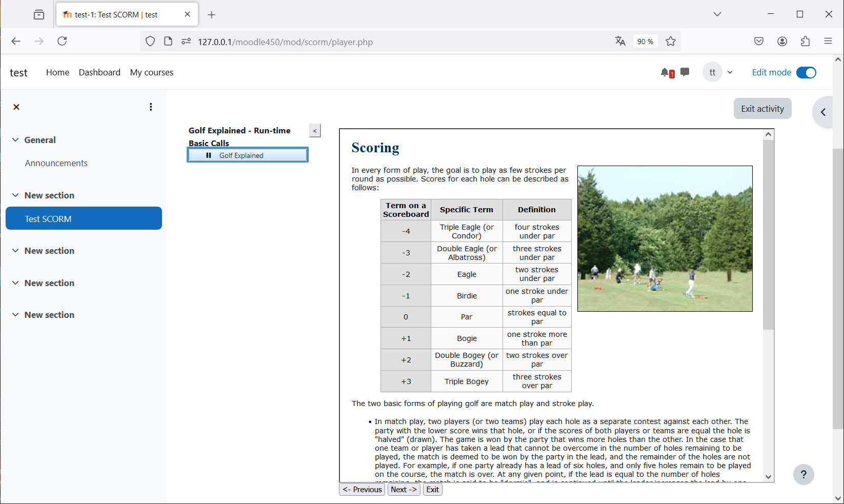Click the Exit activity button
The image size is (844, 504).
(x=762, y=109)
